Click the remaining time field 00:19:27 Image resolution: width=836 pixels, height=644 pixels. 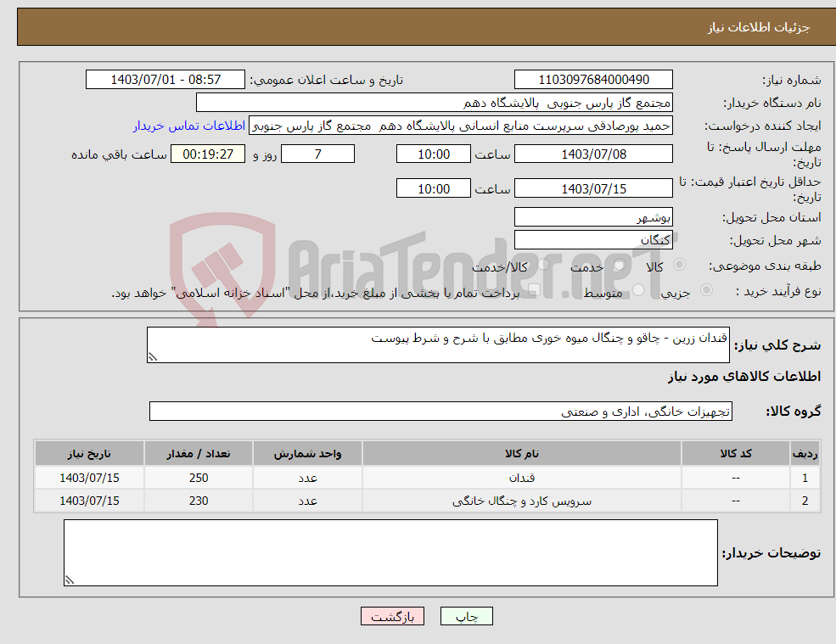208,154
